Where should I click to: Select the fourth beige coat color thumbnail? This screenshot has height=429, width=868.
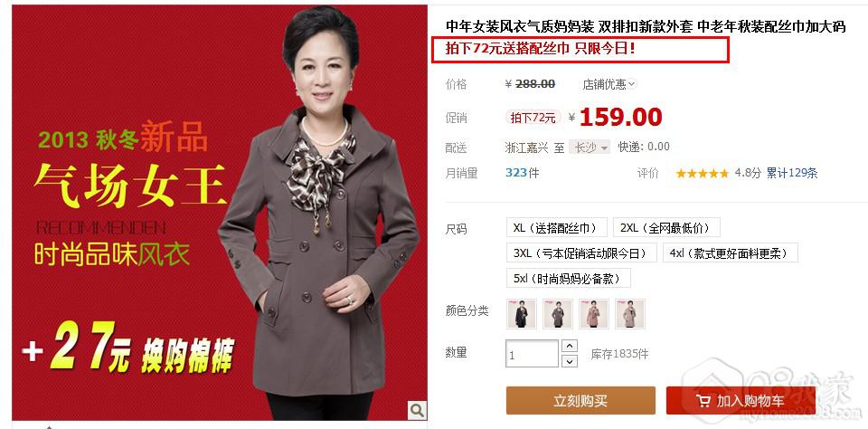click(x=630, y=314)
